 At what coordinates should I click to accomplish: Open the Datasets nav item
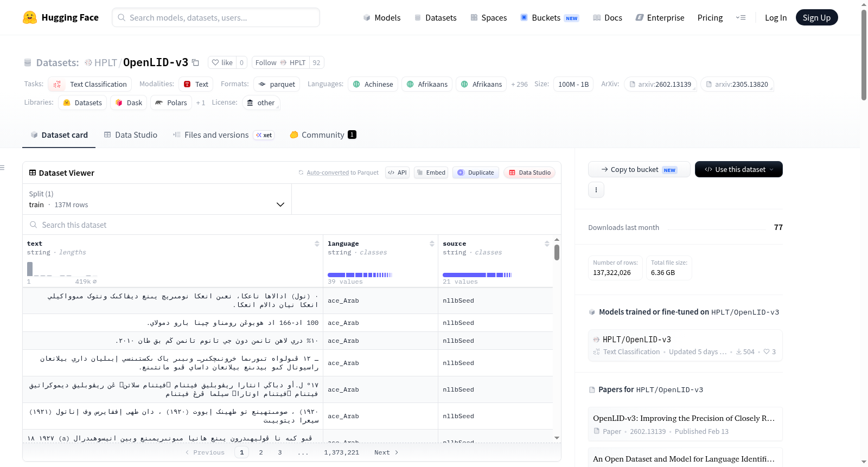click(x=435, y=17)
